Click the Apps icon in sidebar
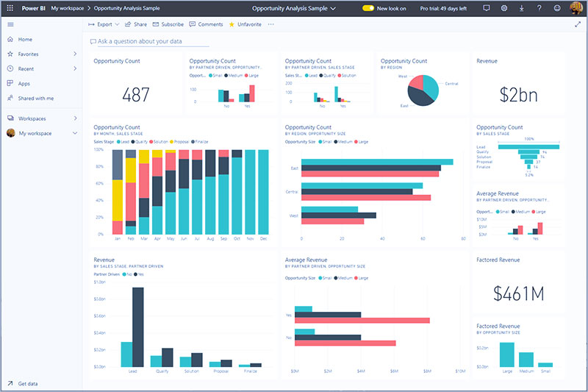588x392 pixels. pyautogui.click(x=10, y=83)
